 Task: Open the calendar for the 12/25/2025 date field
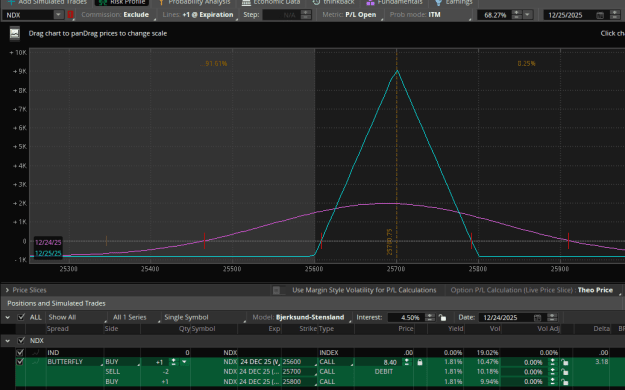599,15
